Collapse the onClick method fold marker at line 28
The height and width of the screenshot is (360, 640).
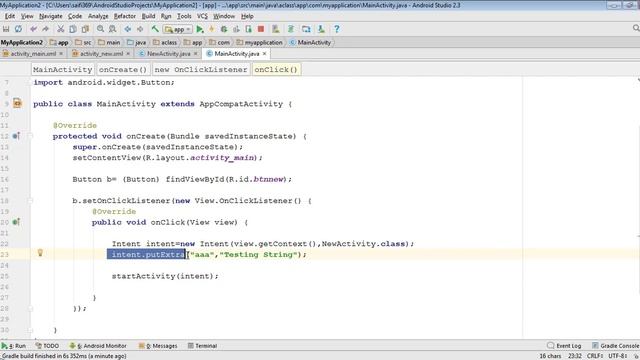[30, 309]
